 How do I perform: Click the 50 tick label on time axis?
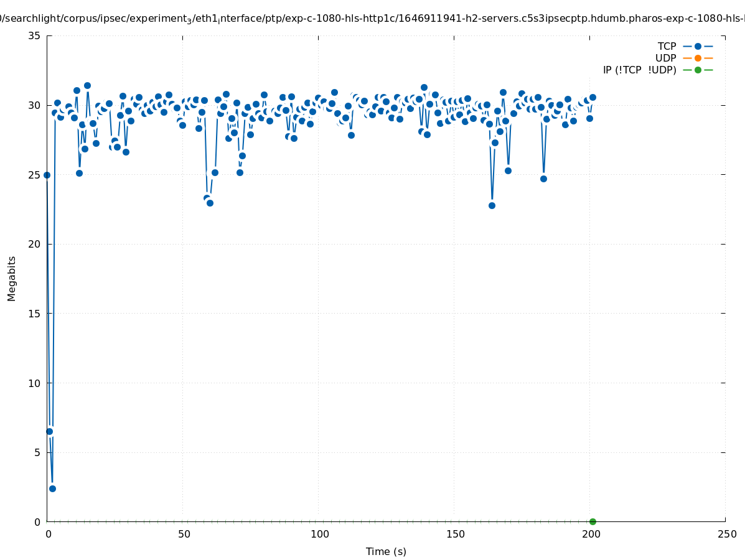(x=184, y=534)
